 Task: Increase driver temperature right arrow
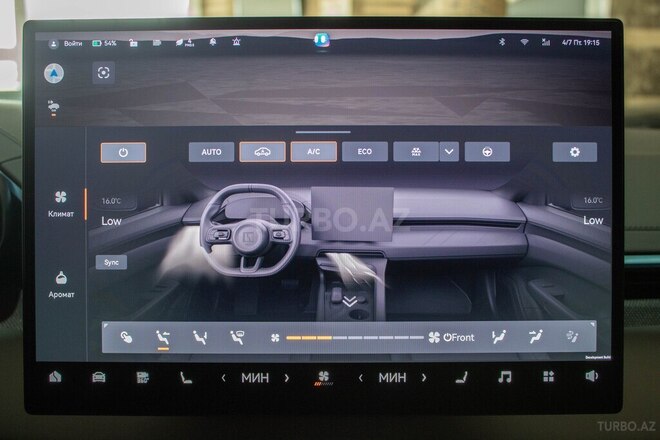coord(287,378)
